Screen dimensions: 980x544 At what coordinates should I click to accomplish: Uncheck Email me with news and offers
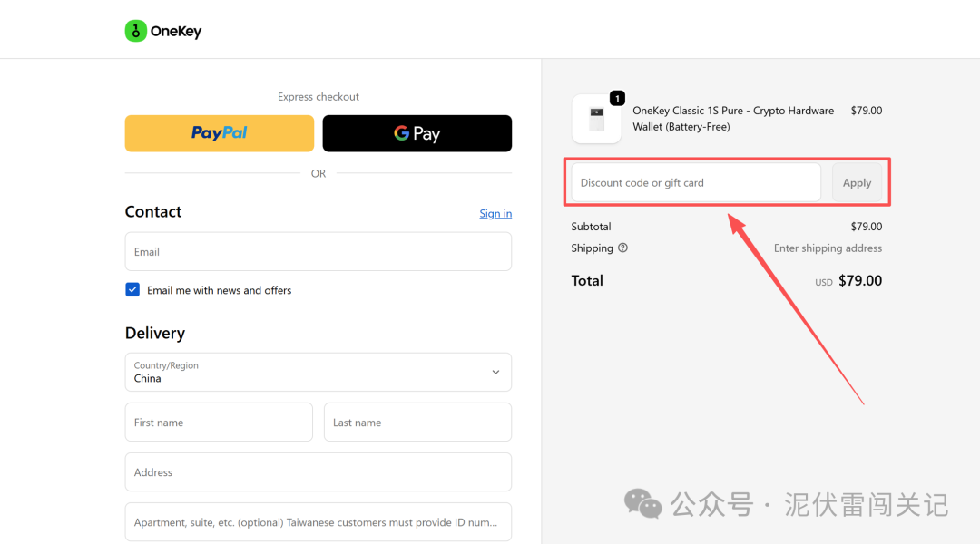coord(132,290)
